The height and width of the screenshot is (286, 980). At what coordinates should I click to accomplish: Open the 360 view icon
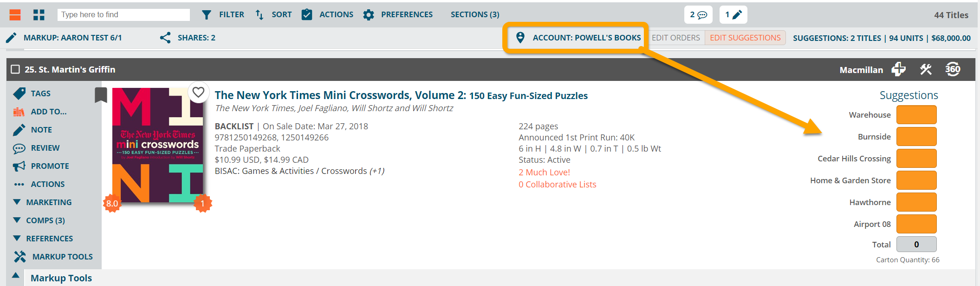point(953,69)
